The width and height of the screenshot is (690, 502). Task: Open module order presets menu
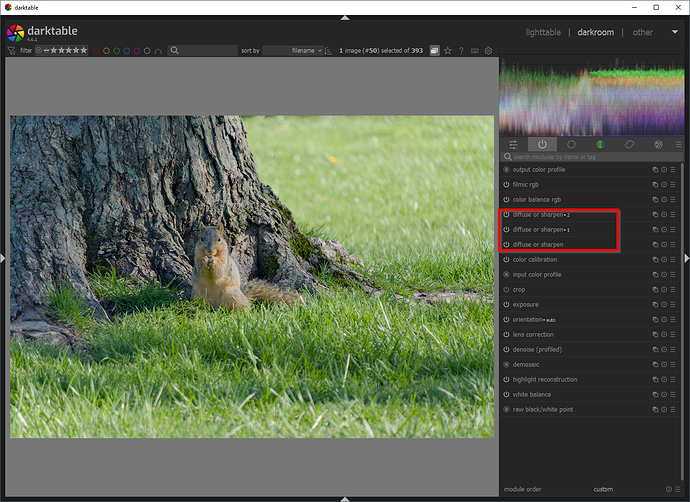(x=678, y=489)
